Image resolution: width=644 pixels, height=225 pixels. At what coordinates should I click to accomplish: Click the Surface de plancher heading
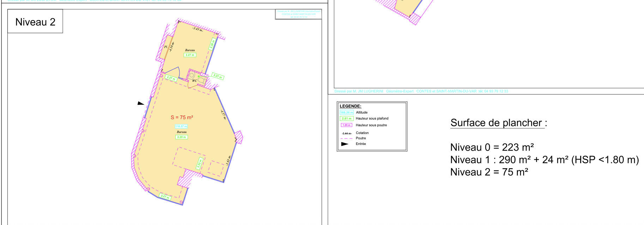pyautogui.click(x=498, y=123)
